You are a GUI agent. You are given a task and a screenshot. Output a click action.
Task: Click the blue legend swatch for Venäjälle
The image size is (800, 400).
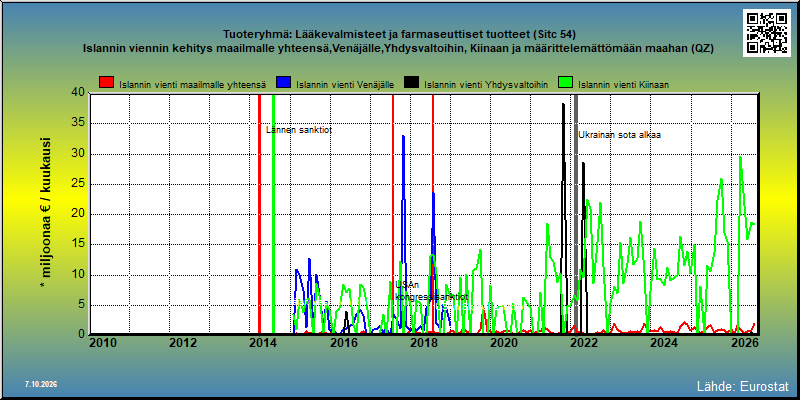(x=284, y=83)
